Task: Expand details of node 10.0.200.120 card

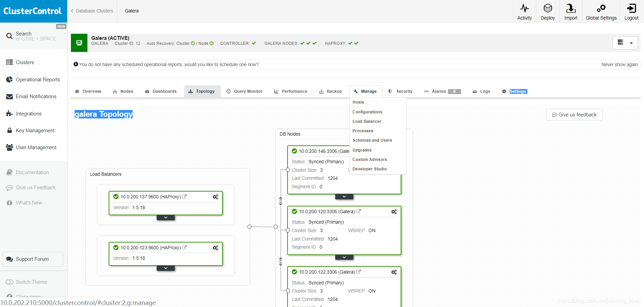Action: pyautogui.click(x=344, y=257)
